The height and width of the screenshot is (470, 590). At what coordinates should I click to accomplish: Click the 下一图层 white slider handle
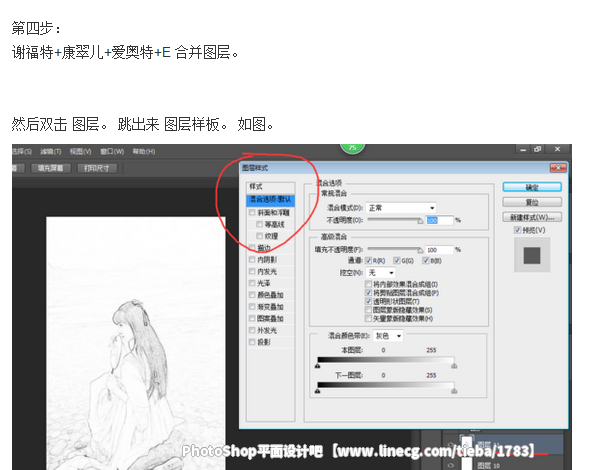coord(454,391)
